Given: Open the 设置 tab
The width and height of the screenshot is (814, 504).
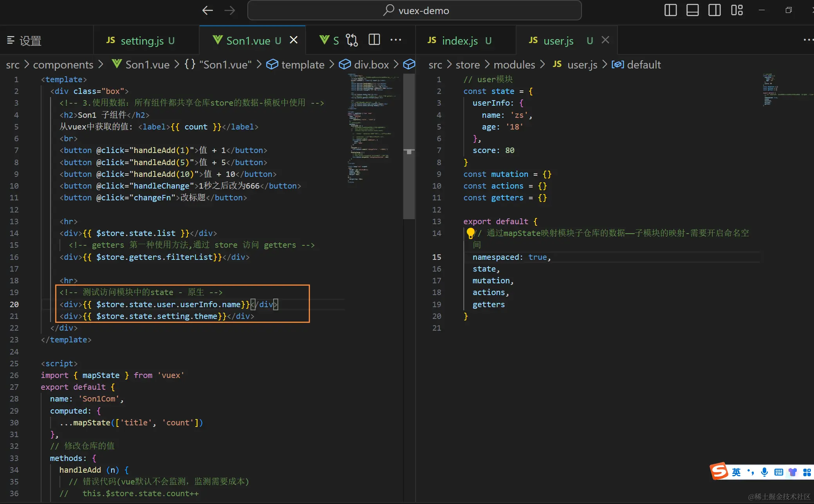Looking at the screenshot, I should [x=47, y=40].
